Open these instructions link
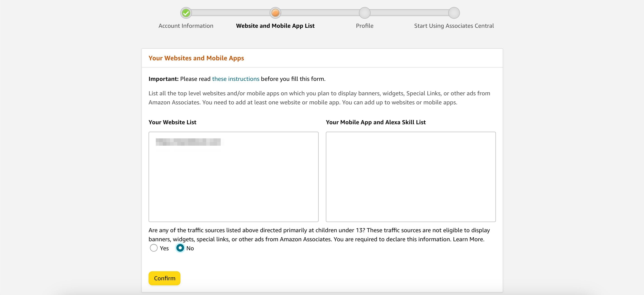This screenshot has width=644, height=295. click(235, 79)
